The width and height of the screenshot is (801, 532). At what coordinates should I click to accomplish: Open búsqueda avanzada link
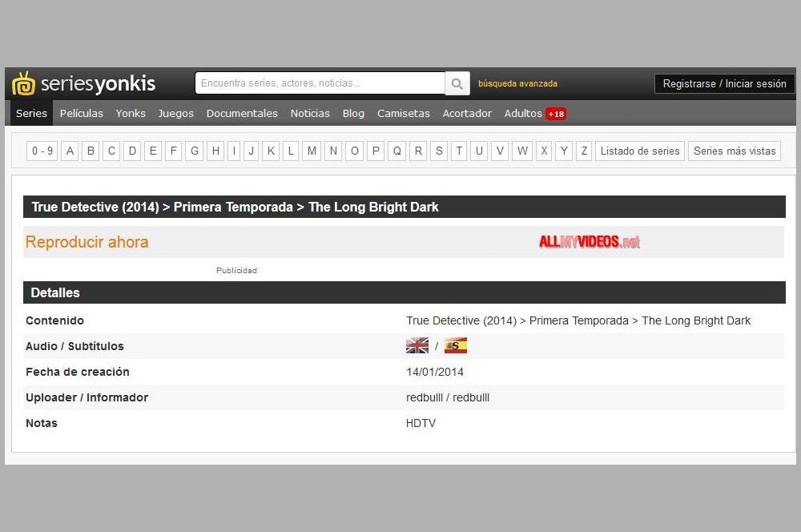coord(517,83)
